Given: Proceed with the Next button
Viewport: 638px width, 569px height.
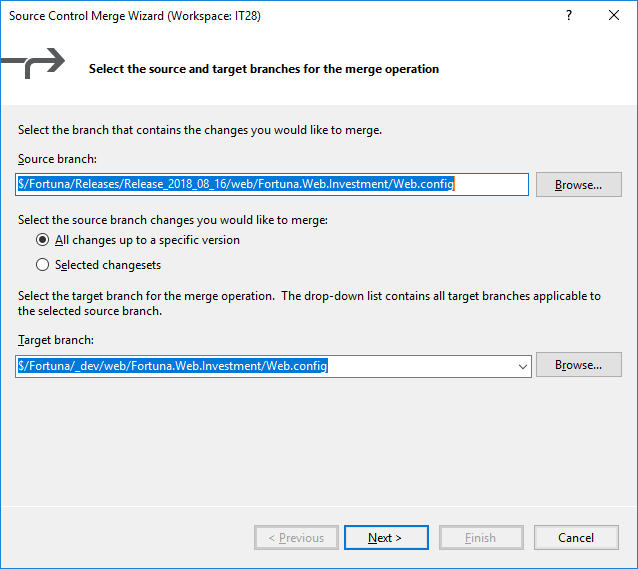Looking at the screenshot, I should click(385, 538).
